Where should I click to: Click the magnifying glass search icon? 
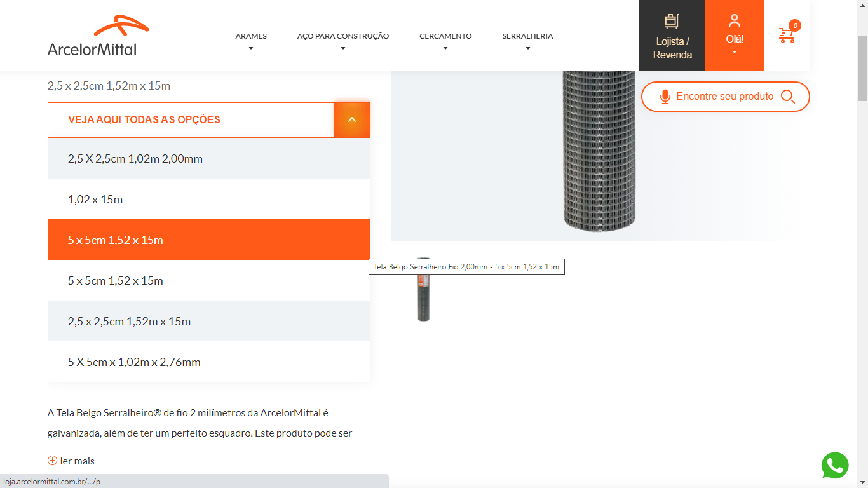(x=788, y=97)
